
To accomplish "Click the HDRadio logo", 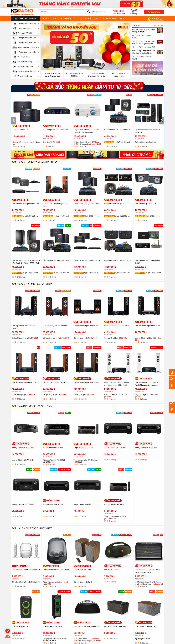I will [22, 12].
